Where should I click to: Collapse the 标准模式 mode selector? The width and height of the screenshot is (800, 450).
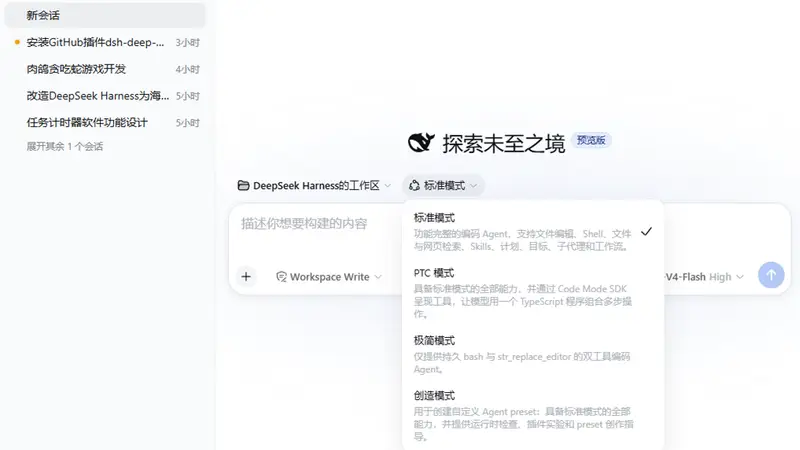tap(443, 186)
